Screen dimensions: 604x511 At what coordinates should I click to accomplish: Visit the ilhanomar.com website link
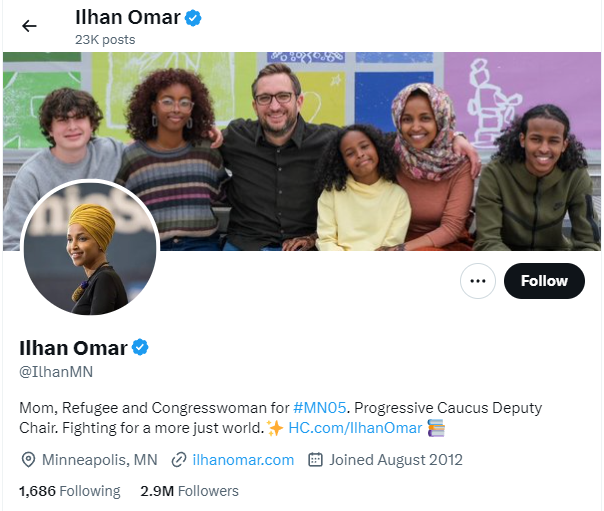point(243,460)
